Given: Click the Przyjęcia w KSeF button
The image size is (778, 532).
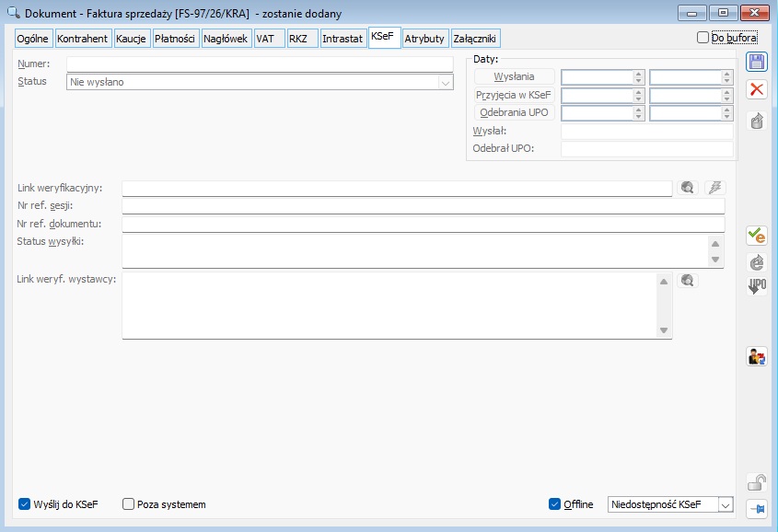Looking at the screenshot, I should 514,95.
